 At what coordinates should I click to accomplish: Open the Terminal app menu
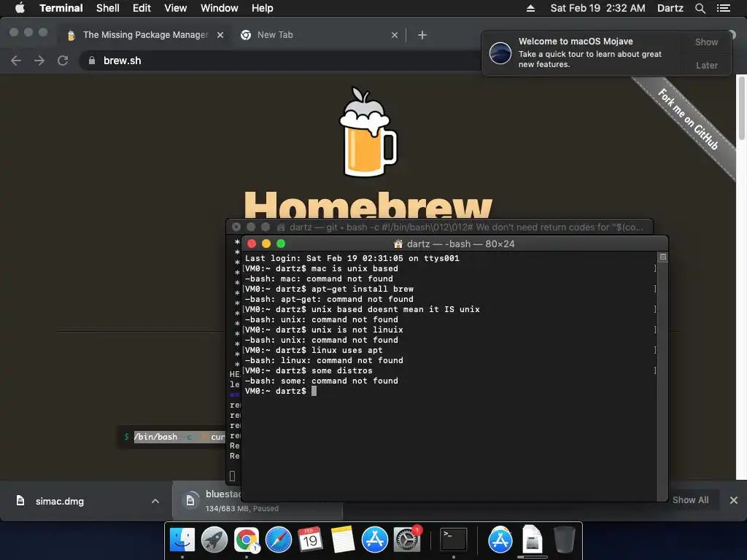pos(61,8)
